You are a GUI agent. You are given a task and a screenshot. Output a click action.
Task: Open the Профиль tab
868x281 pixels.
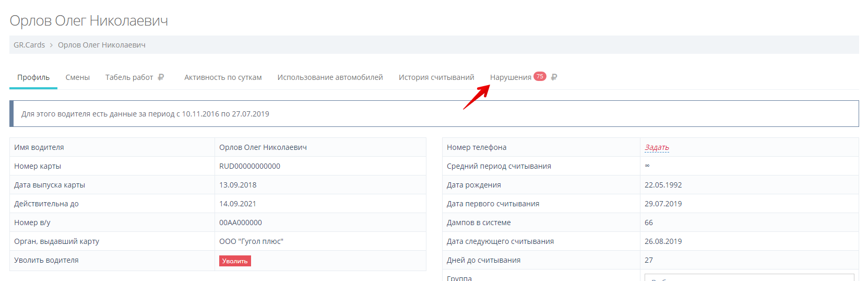[x=33, y=77]
